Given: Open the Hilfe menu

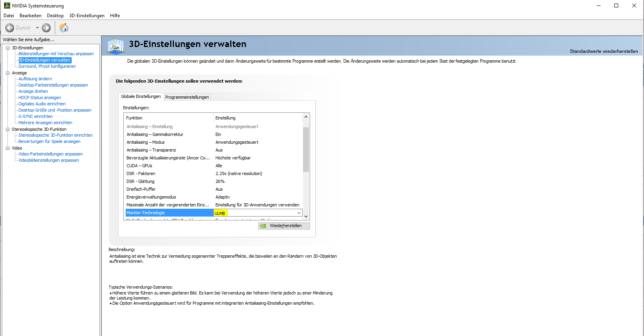Looking at the screenshot, I should [115, 16].
